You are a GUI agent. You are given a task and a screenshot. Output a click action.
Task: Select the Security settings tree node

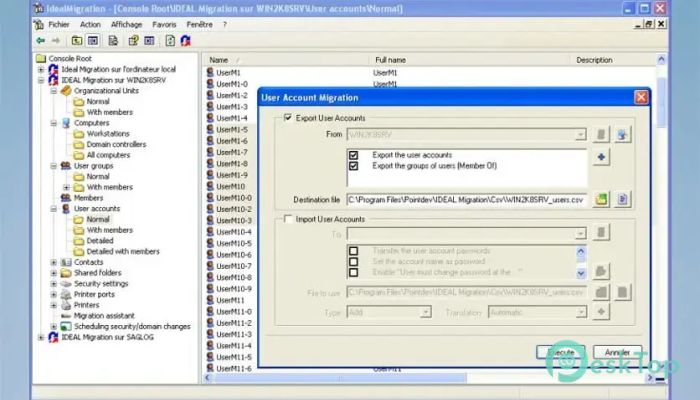click(x=101, y=283)
